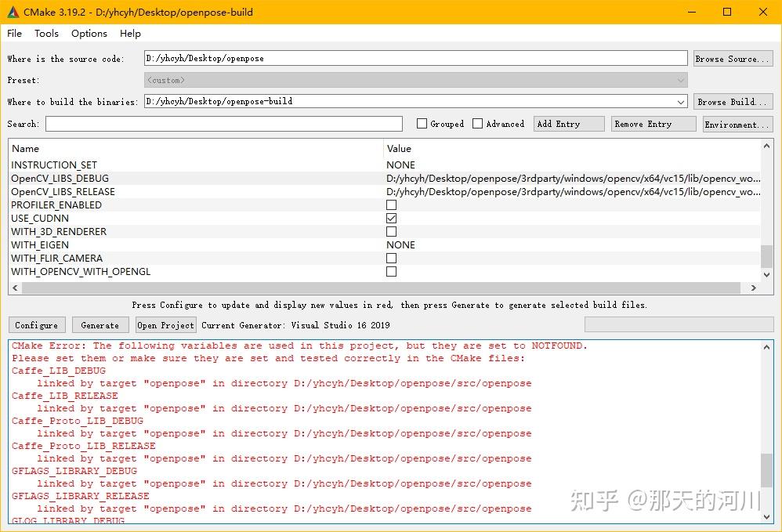Select the WITH_EIGEN entry name

coord(40,244)
